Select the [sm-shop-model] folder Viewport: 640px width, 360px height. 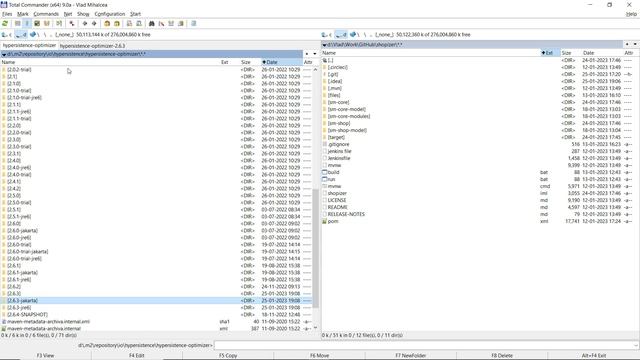pyautogui.click(x=347, y=130)
